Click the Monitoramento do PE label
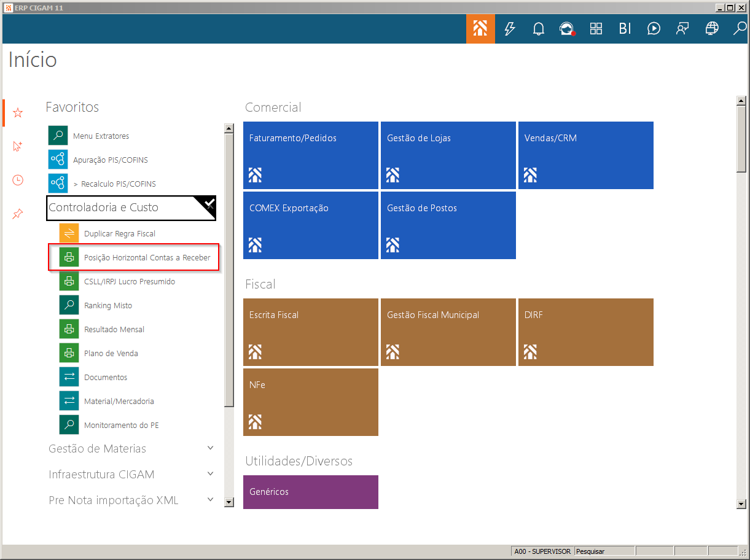The image size is (750, 560). [122, 426]
